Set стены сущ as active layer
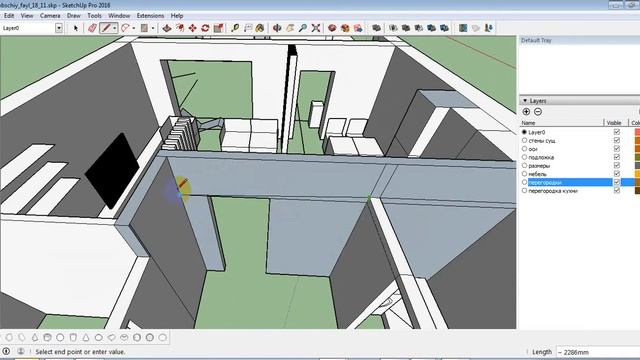This screenshot has width=640, height=360. (x=524, y=140)
